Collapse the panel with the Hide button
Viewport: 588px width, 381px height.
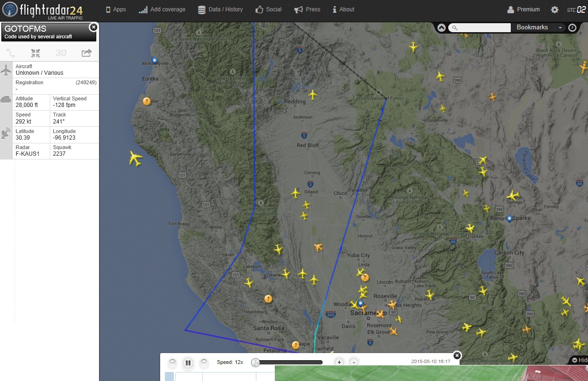coord(579,360)
